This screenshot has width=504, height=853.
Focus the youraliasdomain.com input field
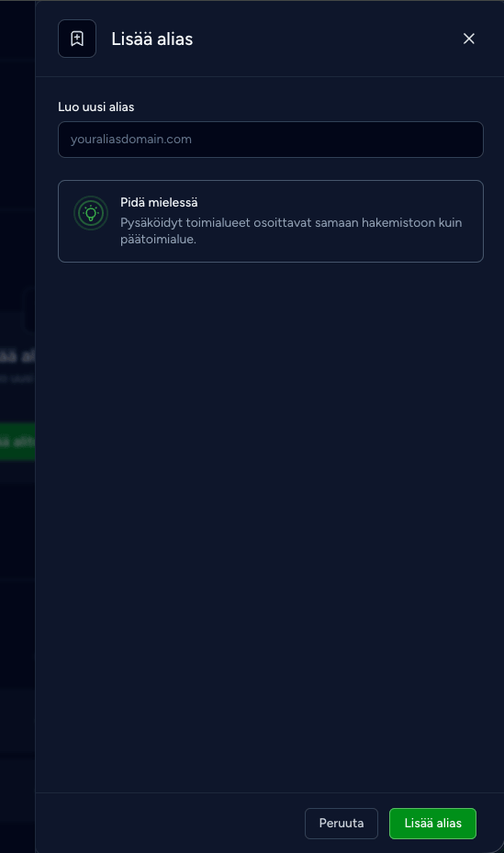point(271,140)
